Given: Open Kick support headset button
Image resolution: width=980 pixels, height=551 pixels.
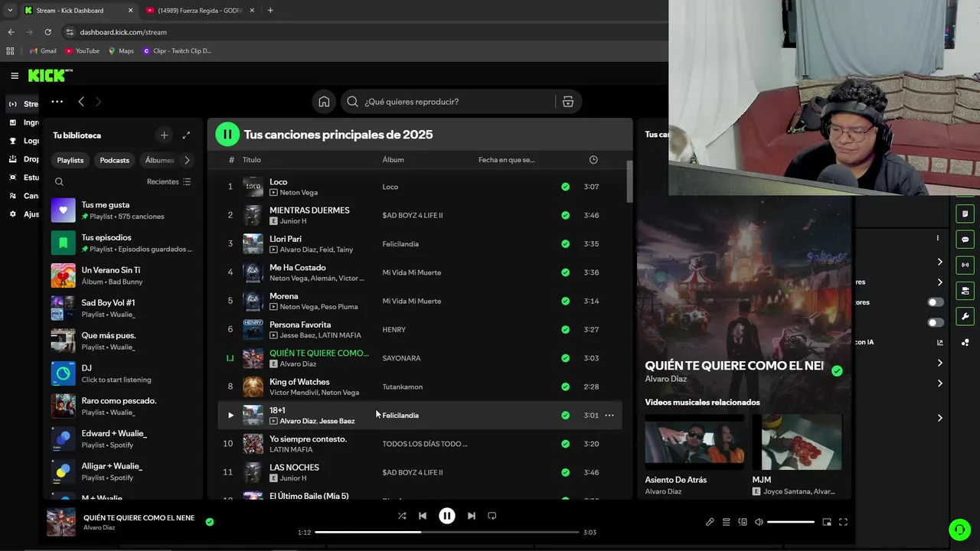Looking at the screenshot, I should (959, 529).
